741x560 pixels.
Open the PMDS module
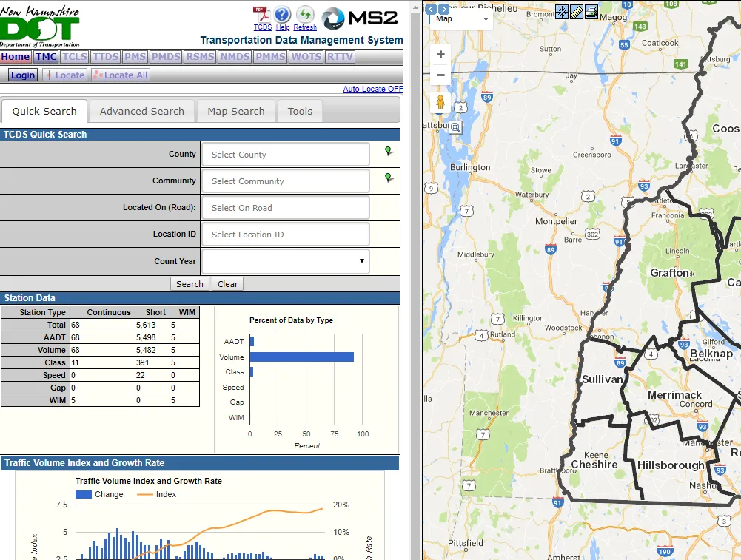click(166, 57)
